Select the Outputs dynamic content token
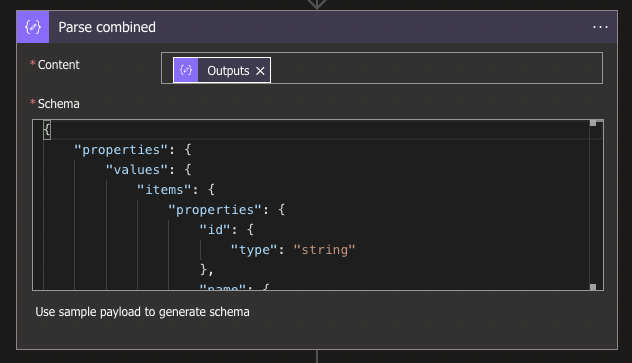 click(222, 70)
